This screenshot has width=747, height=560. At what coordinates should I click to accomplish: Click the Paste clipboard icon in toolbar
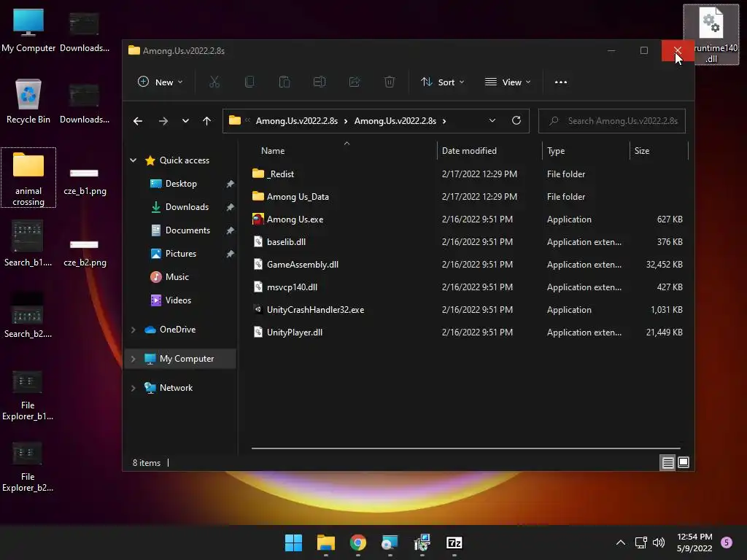coord(285,82)
